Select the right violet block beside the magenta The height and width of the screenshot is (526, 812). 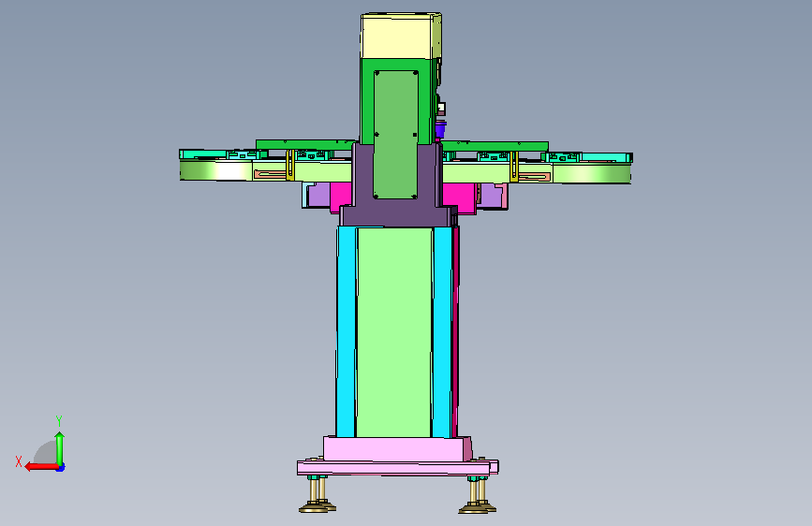[x=491, y=196]
